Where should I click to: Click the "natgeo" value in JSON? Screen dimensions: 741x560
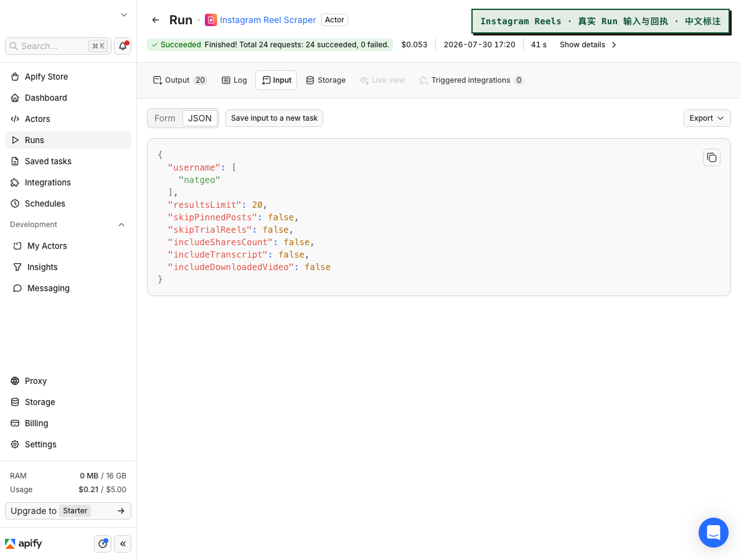(x=199, y=180)
